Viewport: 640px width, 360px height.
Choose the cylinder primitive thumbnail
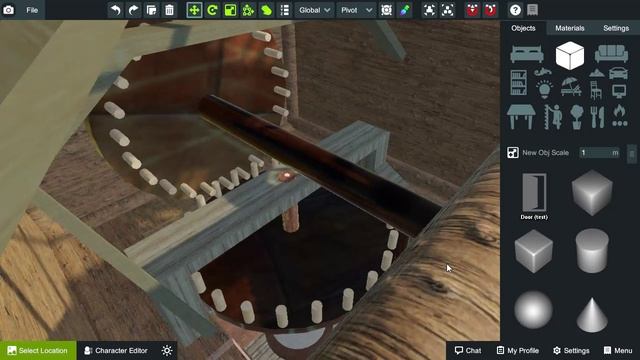592,251
